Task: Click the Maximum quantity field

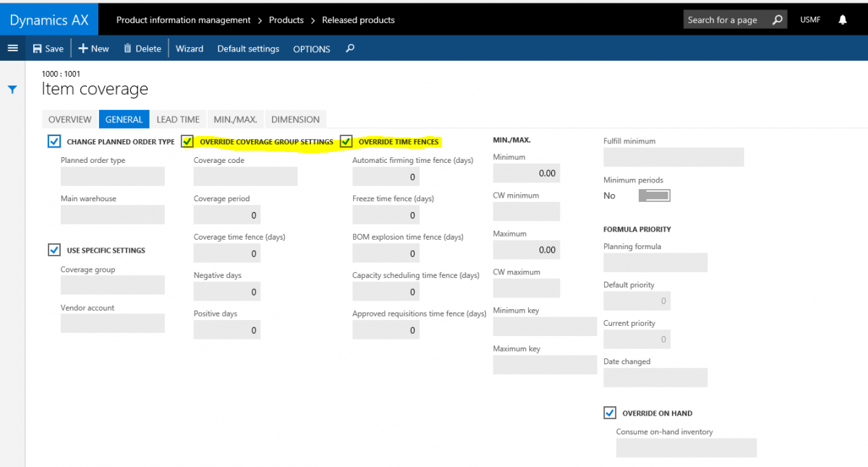Action: click(527, 250)
